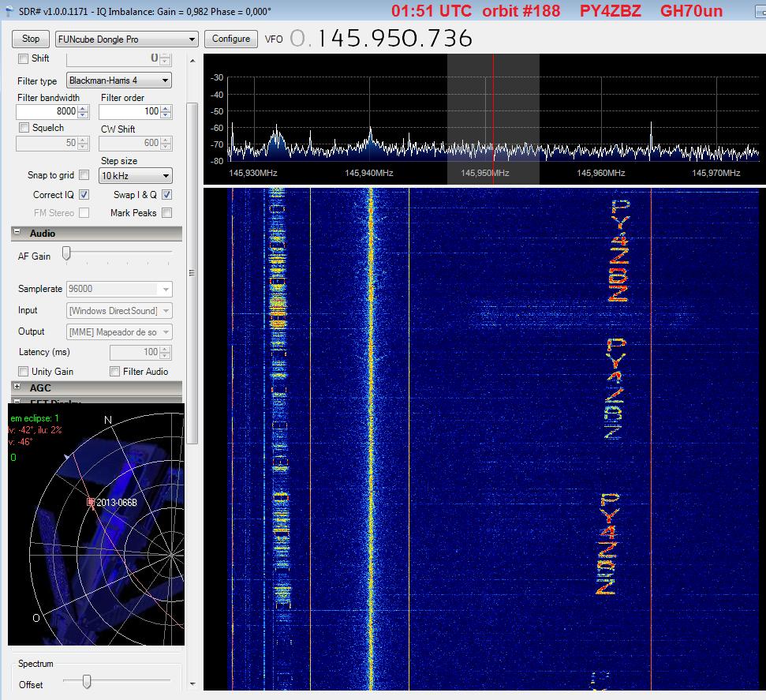Open the Configure dialog
This screenshot has width=766, height=700.
click(x=231, y=39)
